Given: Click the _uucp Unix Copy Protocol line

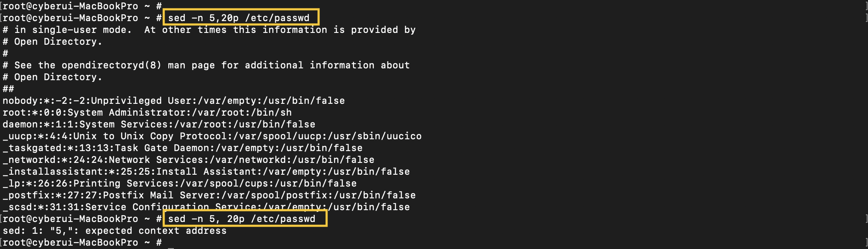Looking at the screenshot, I should pos(212,136).
